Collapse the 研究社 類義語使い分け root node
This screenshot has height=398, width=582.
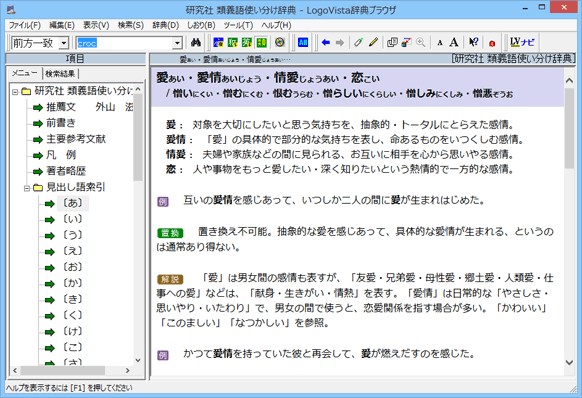click(x=15, y=91)
